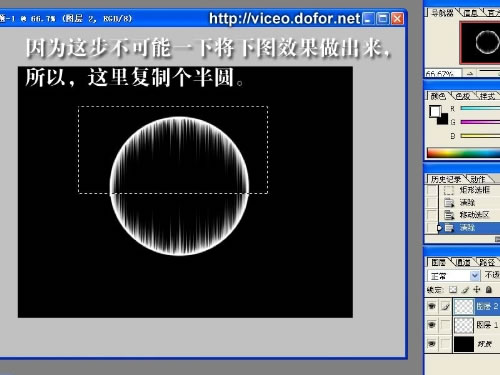Click the 移动选区 history state icon

pyautogui.click(x=449, y=215)
